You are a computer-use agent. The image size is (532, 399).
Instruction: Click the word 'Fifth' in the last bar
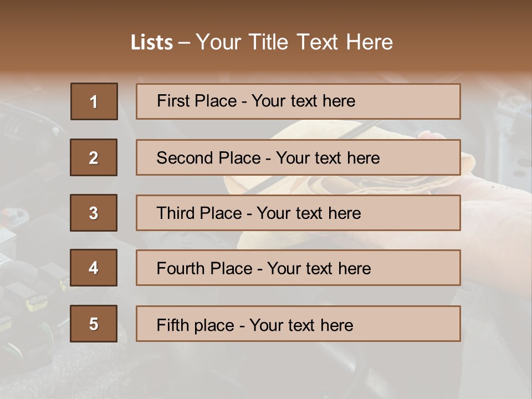click(173, 325)
